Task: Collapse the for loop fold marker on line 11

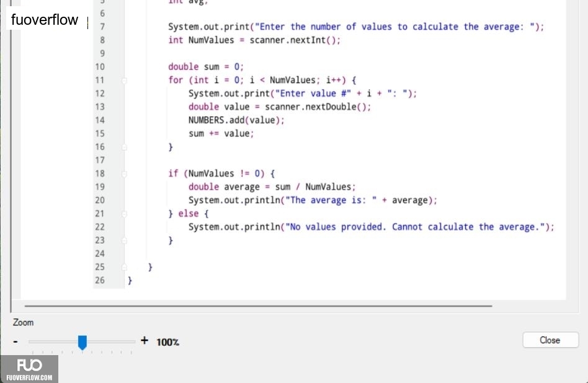Action: 124,81
